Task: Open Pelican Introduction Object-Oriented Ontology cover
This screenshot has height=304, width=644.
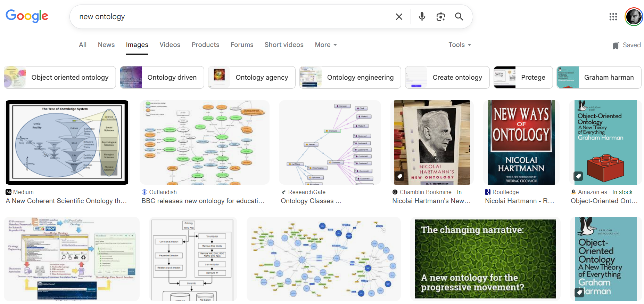Action: 606,259
